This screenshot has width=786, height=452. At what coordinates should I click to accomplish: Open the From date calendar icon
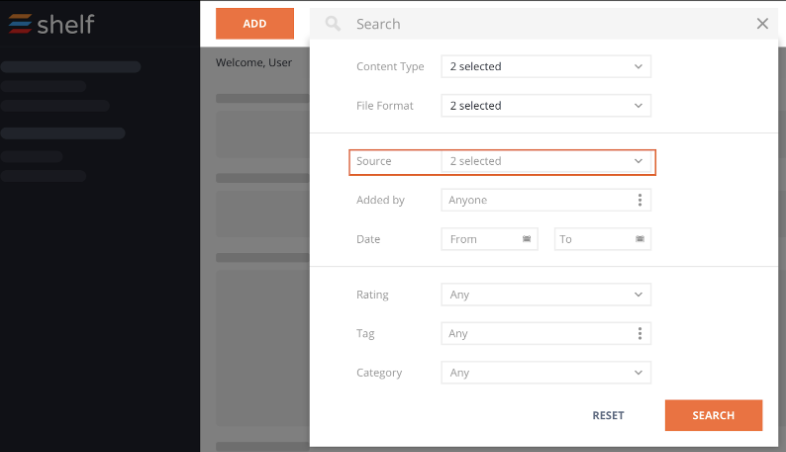pos(526,239)
